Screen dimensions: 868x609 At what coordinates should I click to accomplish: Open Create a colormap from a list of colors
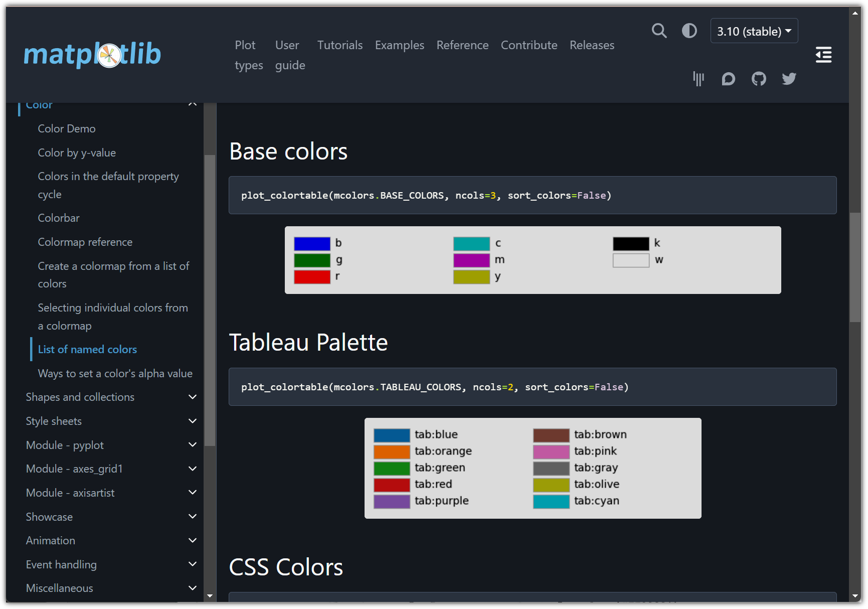point(114,275)
